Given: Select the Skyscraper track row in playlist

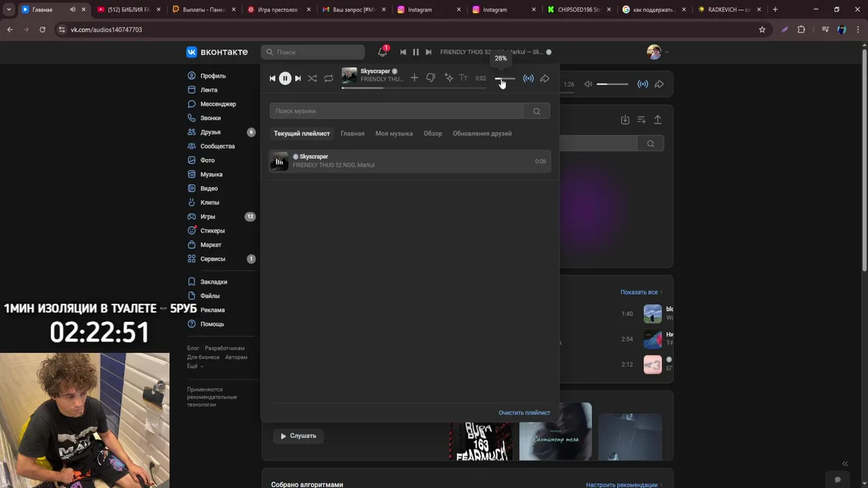Looking at the screenshot, I should [410, 161].
